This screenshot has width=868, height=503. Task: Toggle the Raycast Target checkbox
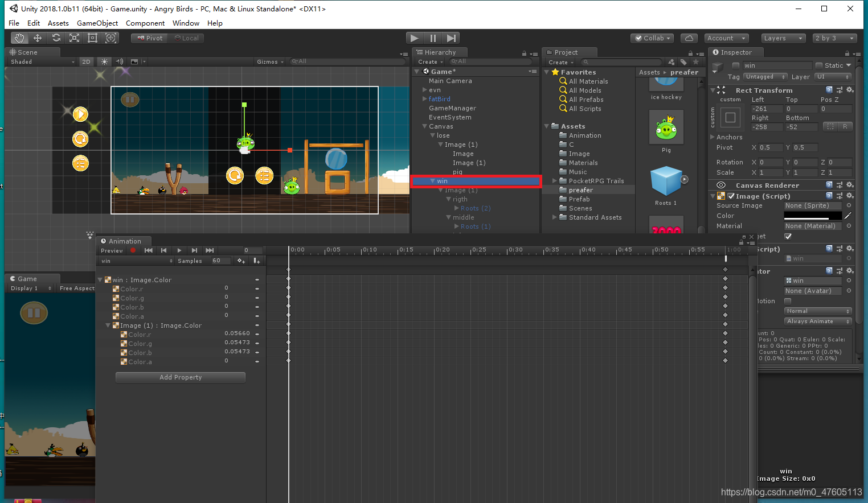click(788, 236)
